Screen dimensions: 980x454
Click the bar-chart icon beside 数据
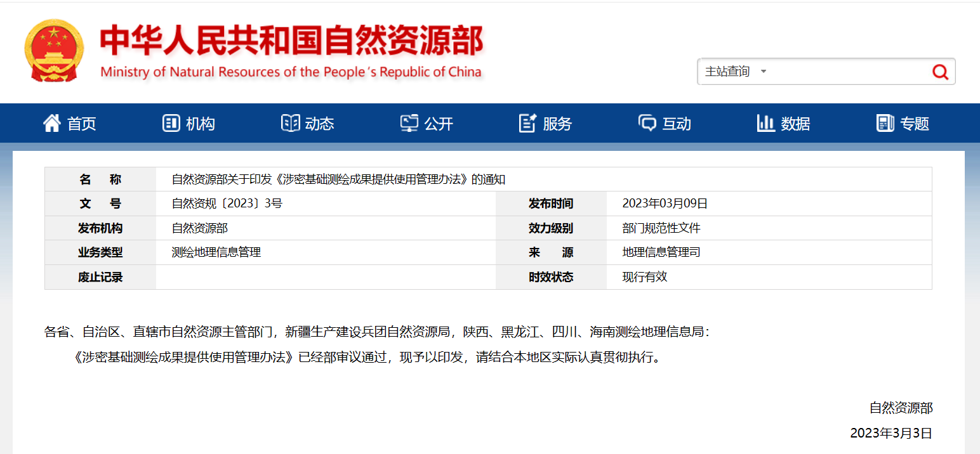pos(766,123)
